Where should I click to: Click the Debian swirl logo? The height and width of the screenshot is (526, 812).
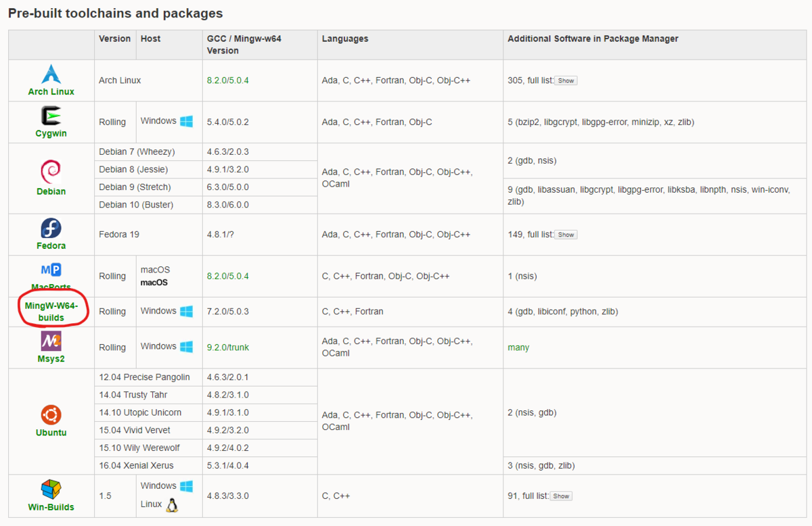[51, 172]
